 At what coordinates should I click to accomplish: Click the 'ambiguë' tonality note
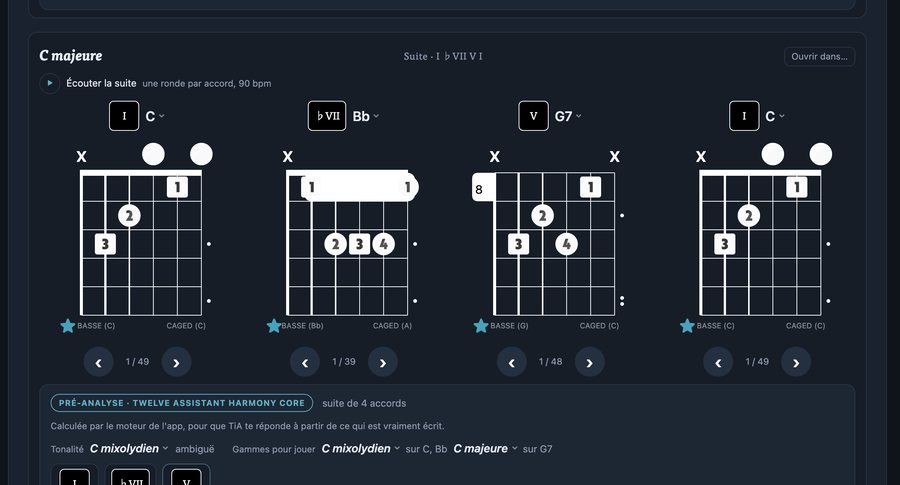click(x=195, y=449)
